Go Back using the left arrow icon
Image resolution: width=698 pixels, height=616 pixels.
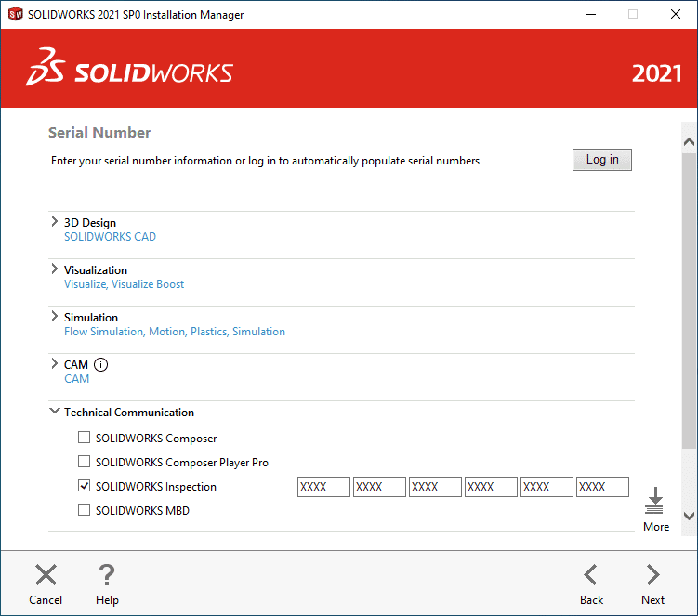coord(591,574)
